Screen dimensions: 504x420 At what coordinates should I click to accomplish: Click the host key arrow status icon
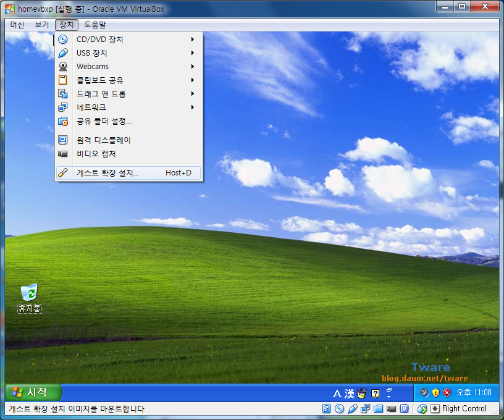(435, 409)
